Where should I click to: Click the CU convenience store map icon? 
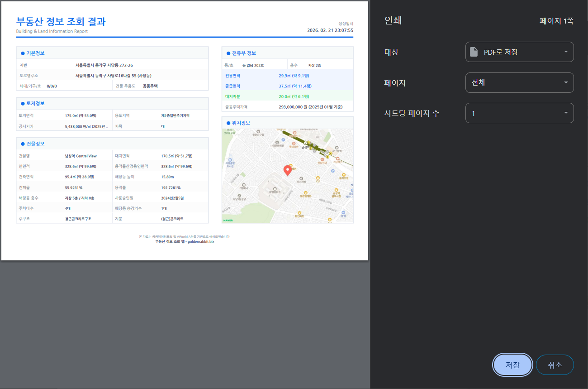coord(318,178)
